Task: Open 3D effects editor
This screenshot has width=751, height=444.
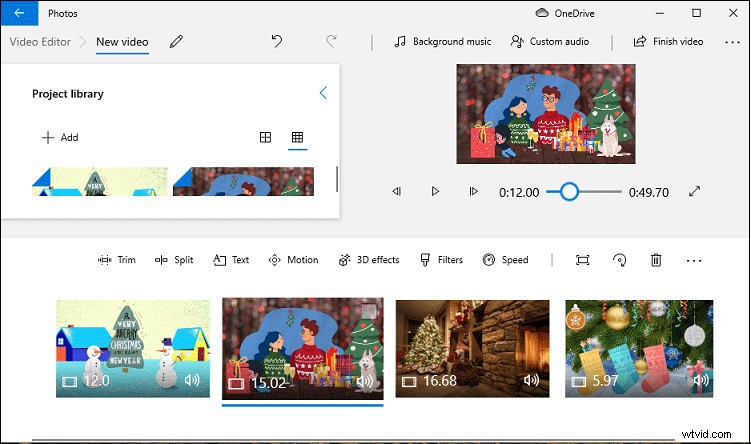Action: tap(369, 260)
